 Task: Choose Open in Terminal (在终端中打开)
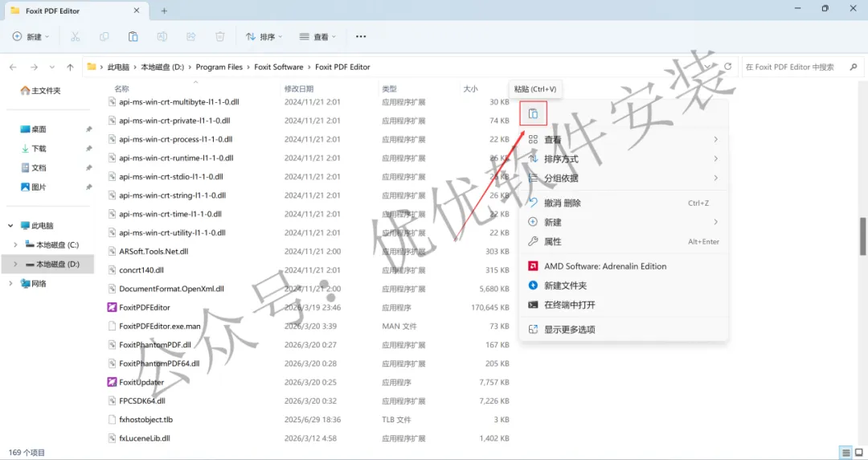pyautogui.click(x=624, y=305)
